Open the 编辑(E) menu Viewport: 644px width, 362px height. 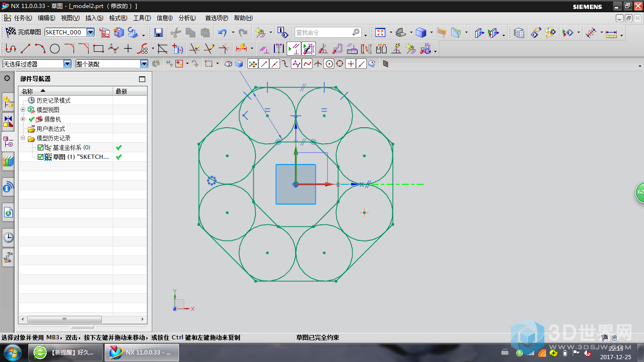[x=46, y=18]
